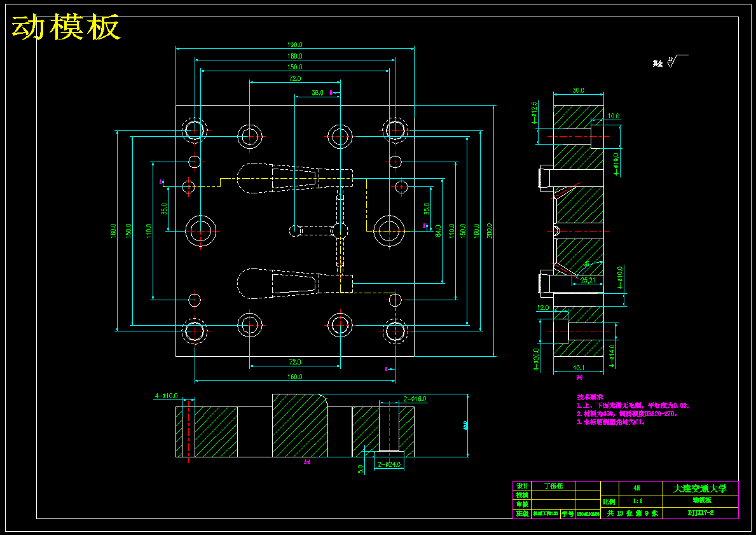Click the 4-ø12.5 hole callout
Viewport: 756px width, 535px height.
[533, 113]
